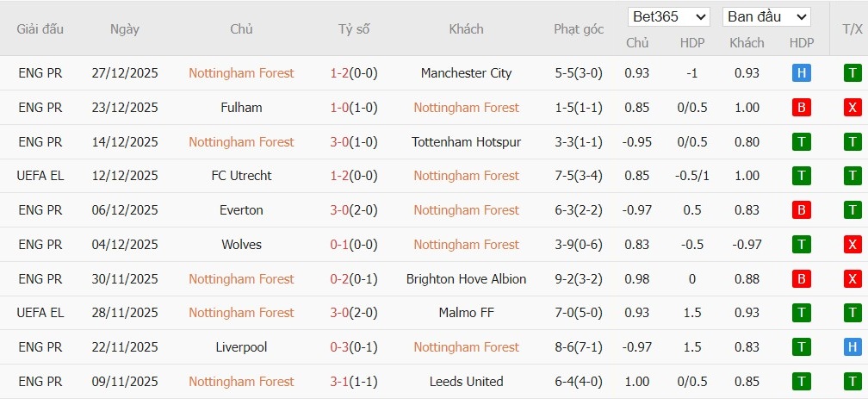Open Manchester City team link
Screen dimensions: 868x399
[x=466, y=73]
